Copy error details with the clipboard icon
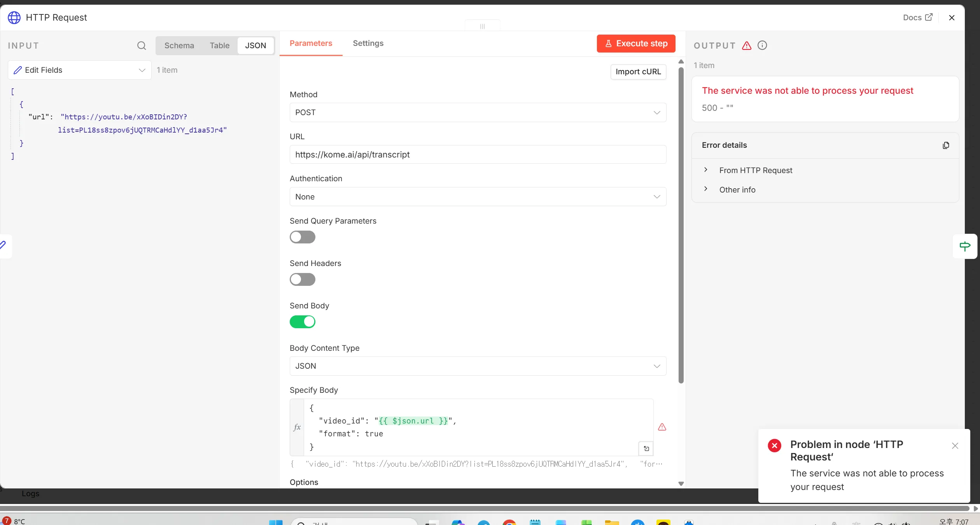This screenshot has width=980, height=525. click(x=946, y=145)
